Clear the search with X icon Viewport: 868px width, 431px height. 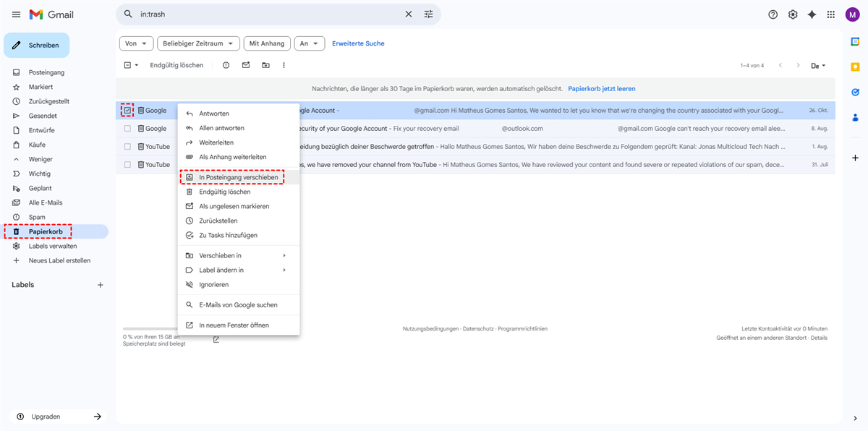coord(409,14)
